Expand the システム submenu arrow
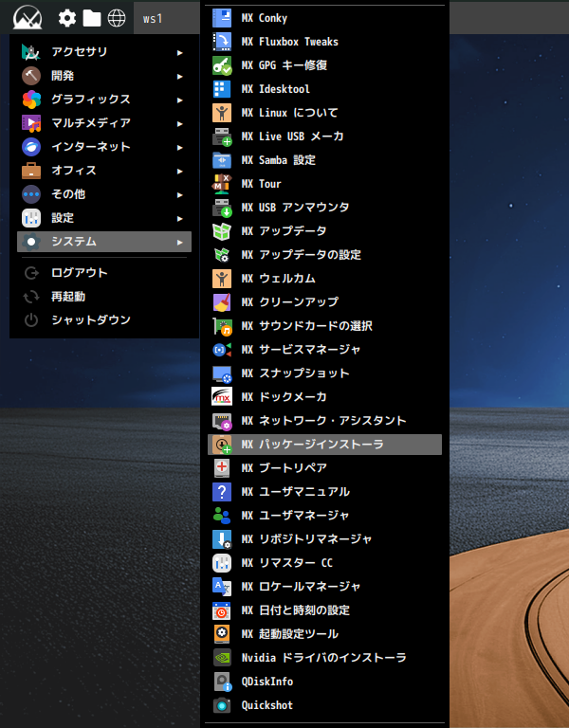Viewport: 569px width, 728px height. (x=180, y=243)
